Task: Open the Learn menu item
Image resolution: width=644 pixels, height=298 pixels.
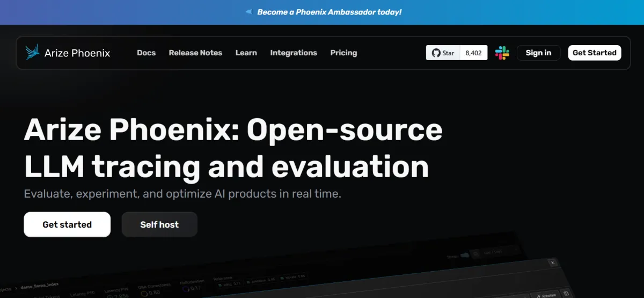Action: click(246, 53)
